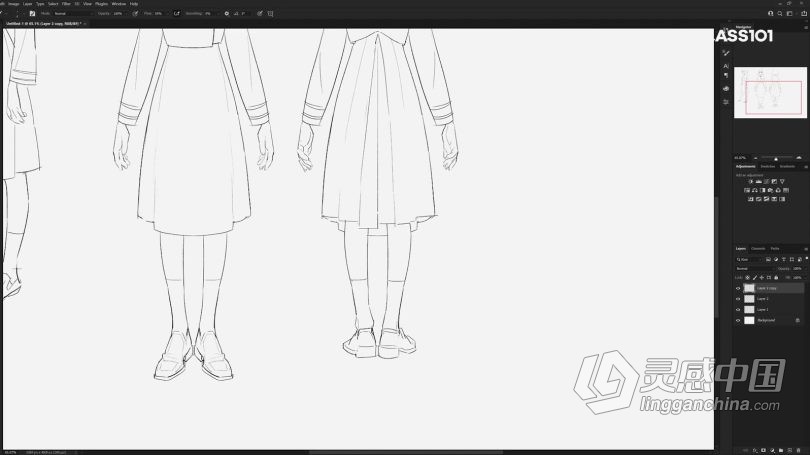Screen dimensions: 810x455
Task: Toggle lock image pixels brush icon
Action: click(x=755, y=278)
